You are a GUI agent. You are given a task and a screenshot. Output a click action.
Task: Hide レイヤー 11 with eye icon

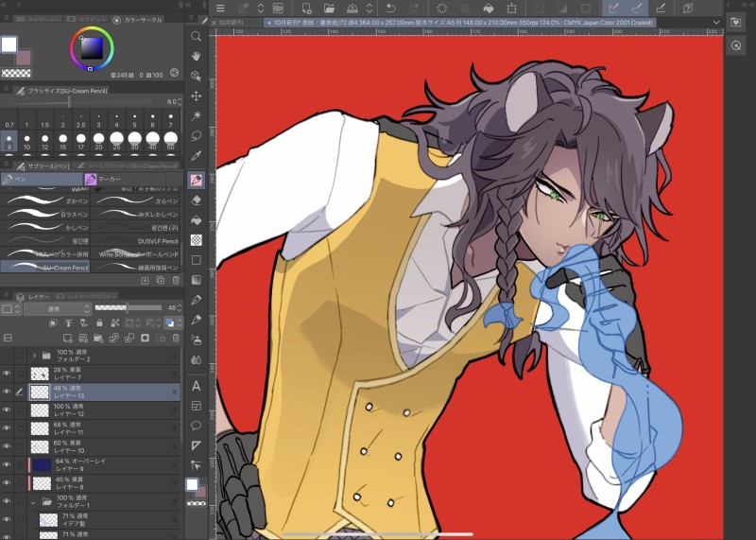pyautogui.click(x=7, y=428)
